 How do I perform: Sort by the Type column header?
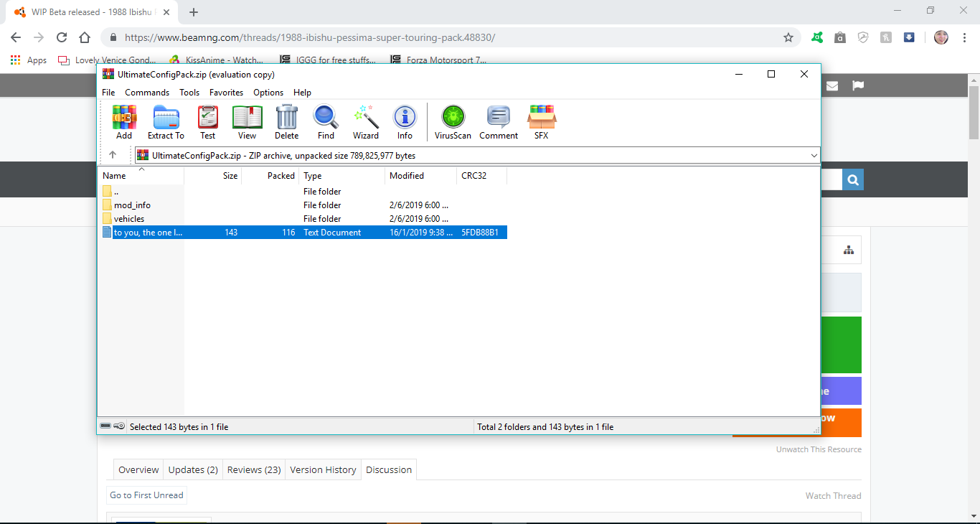point(342,176)
